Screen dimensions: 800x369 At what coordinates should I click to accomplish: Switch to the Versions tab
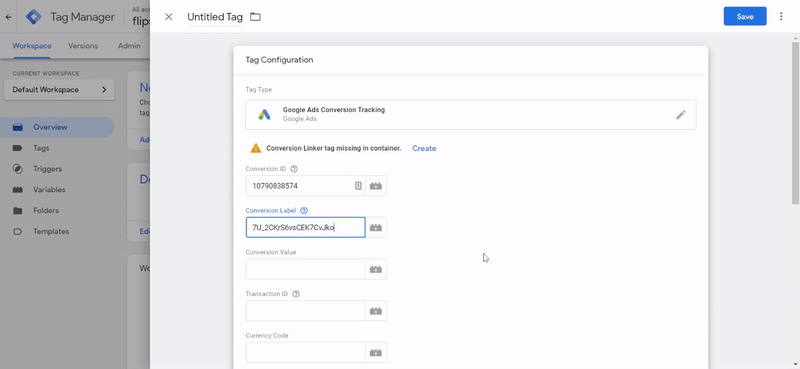pyautogui.click(x=83, y=46)
